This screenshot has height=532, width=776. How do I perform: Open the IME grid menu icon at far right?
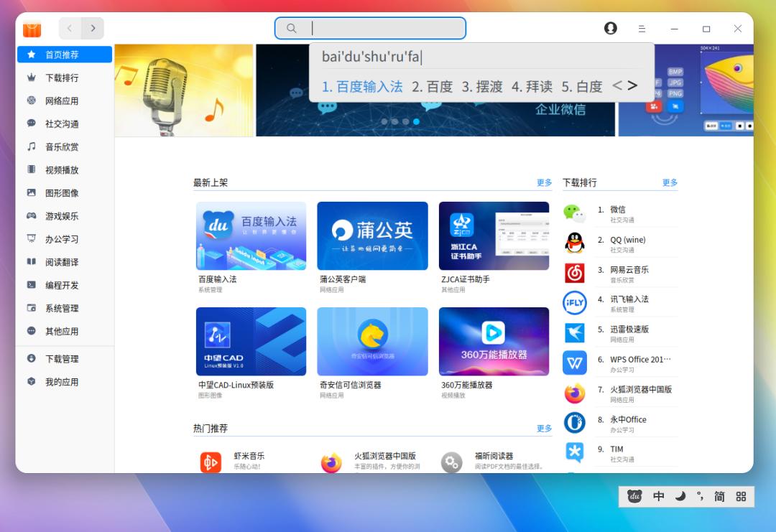click(x=742, y=496)
